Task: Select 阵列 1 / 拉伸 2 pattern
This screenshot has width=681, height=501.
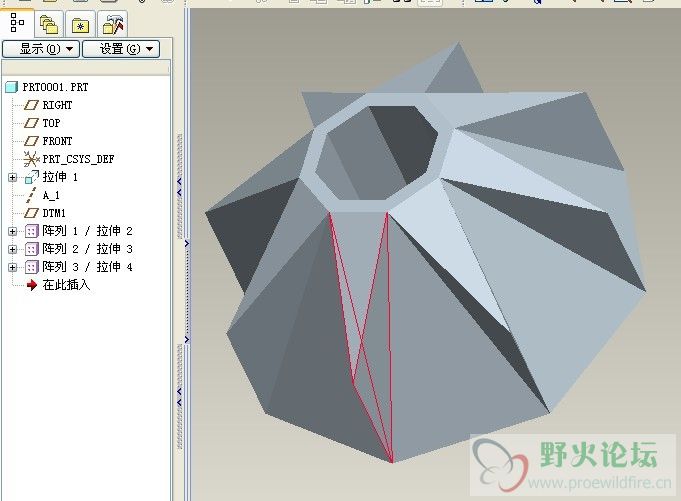Action: click(x=87, y=231)
